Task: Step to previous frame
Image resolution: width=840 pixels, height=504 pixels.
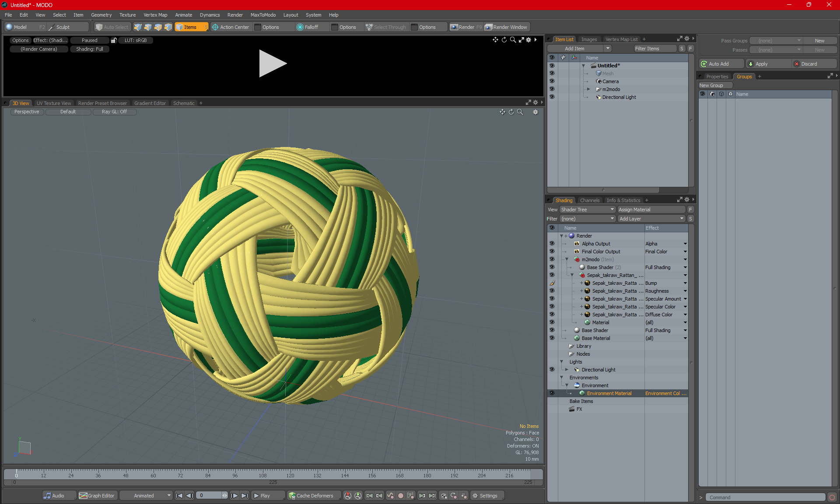Action: coord(189,496)
